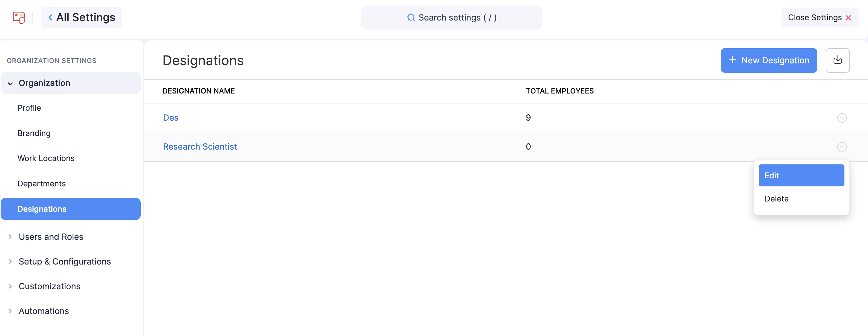Collapse the Organization section
The width and height of the screenshot is (868, 336).
tap(11, 84)
